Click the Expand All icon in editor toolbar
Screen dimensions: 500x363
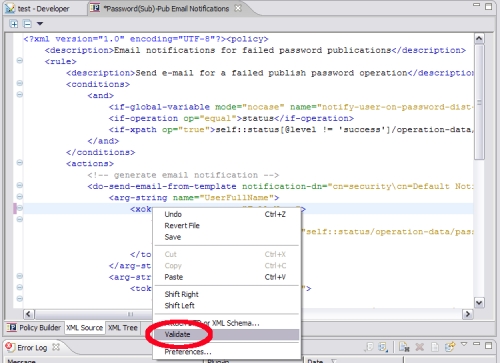pyautogui.click(x=14, y=24)
